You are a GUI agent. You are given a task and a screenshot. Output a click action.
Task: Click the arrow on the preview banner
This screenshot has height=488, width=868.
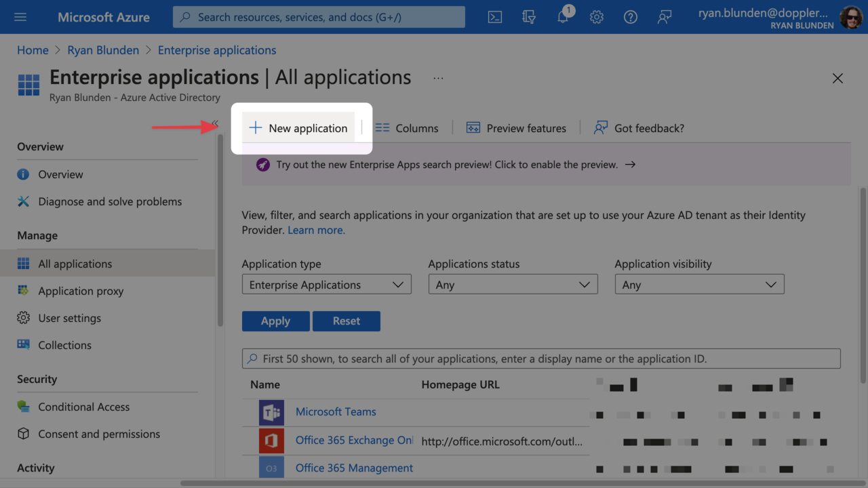pos(630,165)
